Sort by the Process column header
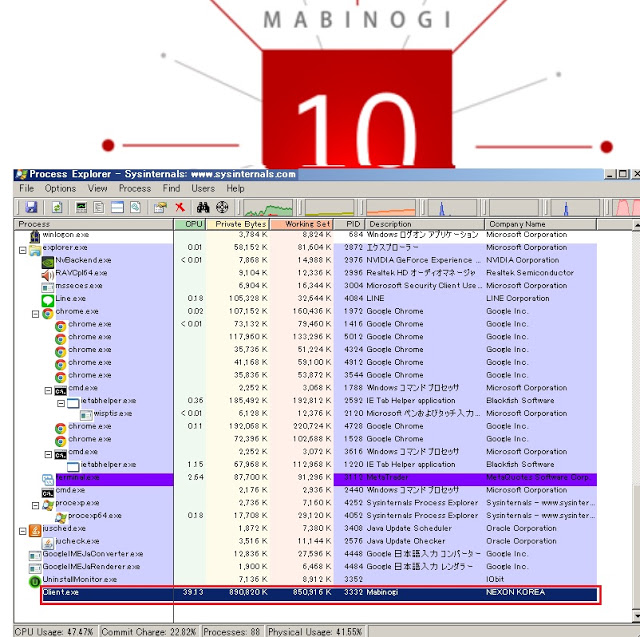The height and width of the screenshot is (637, 640). (x=94, y=224)
